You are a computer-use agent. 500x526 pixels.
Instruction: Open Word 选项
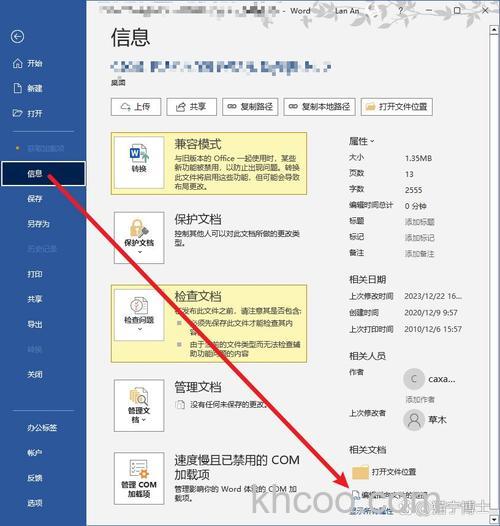tap(35, 503)
